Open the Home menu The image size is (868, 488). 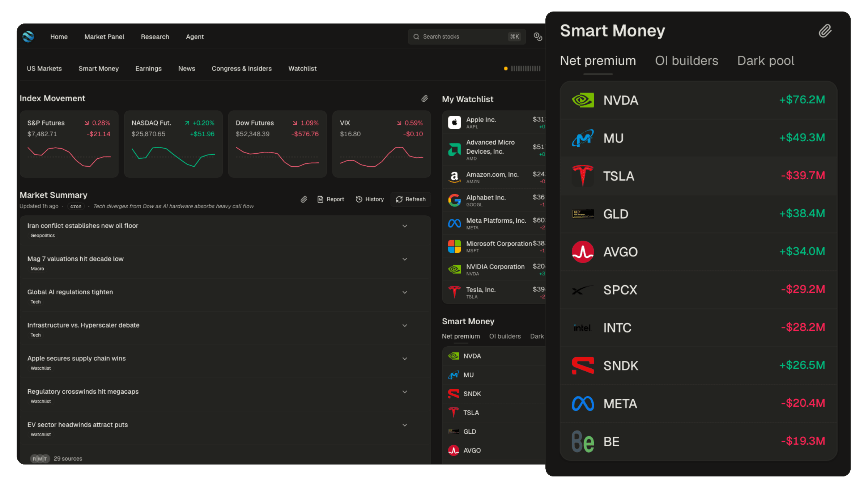coord(59,37)
